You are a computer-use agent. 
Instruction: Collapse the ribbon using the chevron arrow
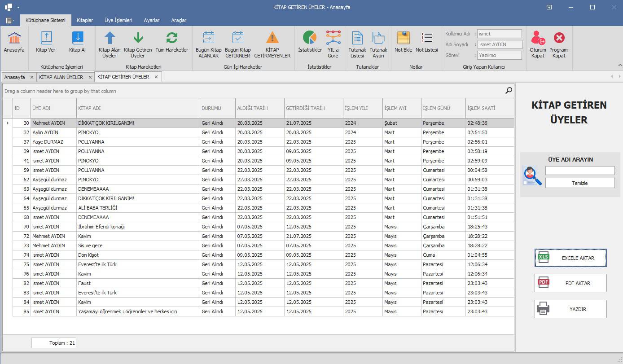coord(620,66)
